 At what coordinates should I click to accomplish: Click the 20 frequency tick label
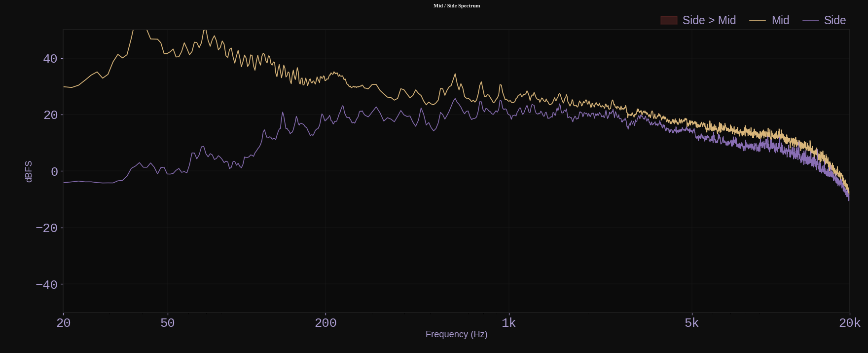[x=63, y=323]
